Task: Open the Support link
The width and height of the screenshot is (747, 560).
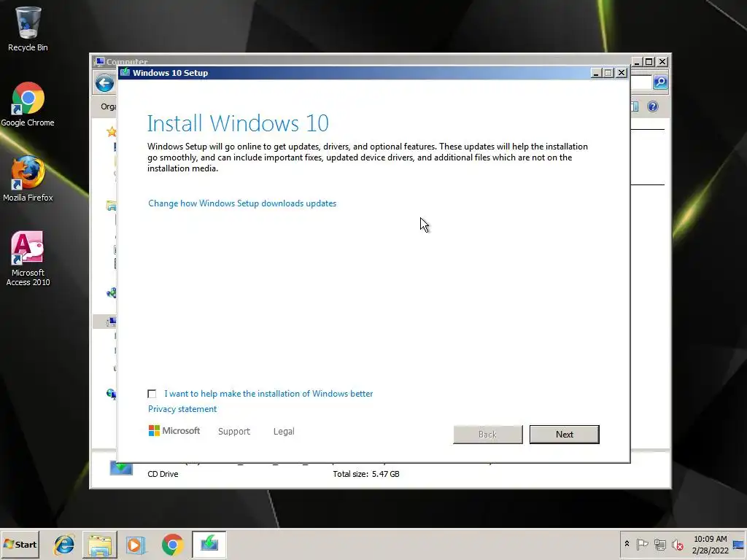Action: pos(234,432)
